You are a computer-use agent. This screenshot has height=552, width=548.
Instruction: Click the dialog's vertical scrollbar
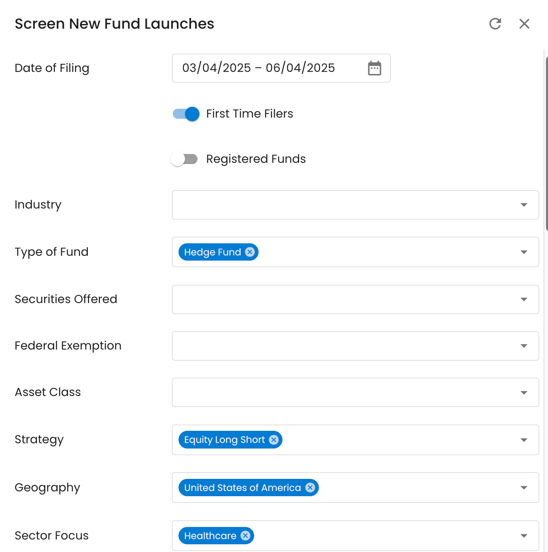pyautogui.click(x=546, y=144)
